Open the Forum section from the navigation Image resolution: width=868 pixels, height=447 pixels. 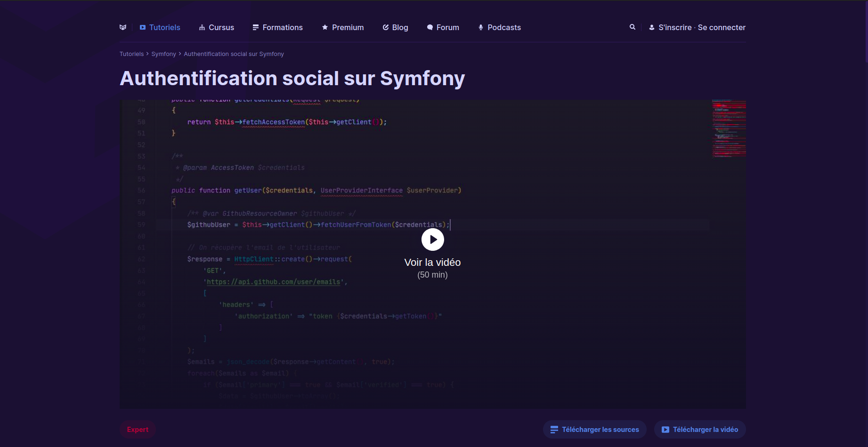pyautogui.click(x=447, y=27)
